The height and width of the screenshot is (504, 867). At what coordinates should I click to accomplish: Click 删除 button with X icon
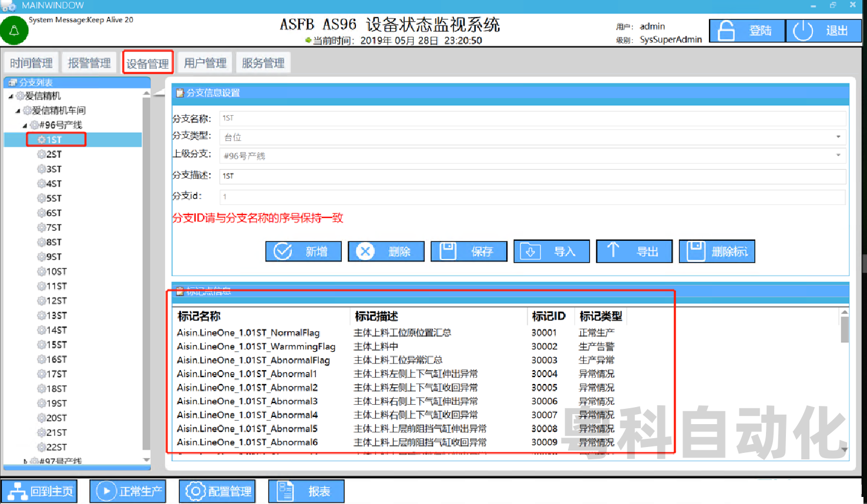click(386, 251)
